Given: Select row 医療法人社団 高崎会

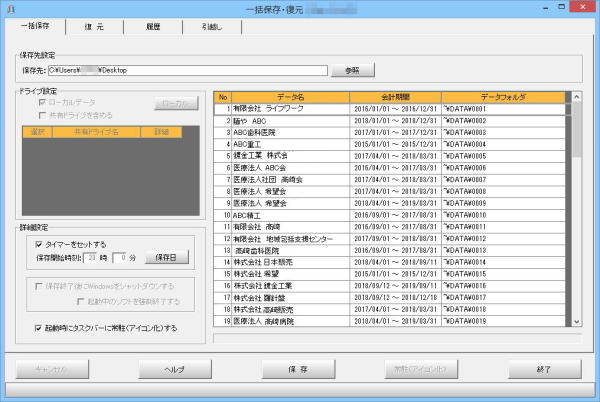Looking at the screenshot, I should point(390,180).
